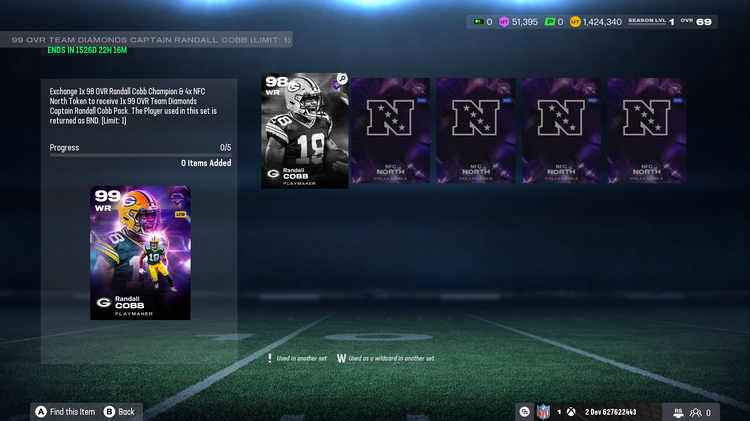This screenshot has width=750, height=421.
Task: Click the Season LVL progress bar
Action: pos(647,24)
